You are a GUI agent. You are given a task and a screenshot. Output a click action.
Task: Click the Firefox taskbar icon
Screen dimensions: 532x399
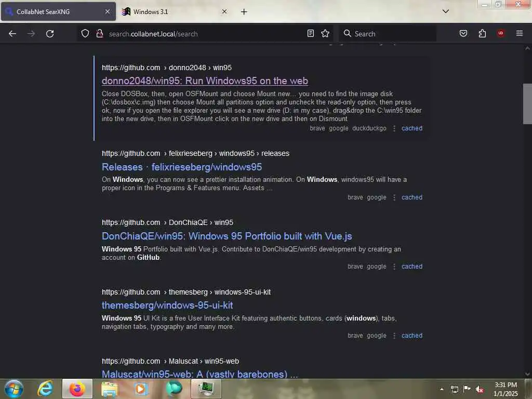click(x=77, y=389)
